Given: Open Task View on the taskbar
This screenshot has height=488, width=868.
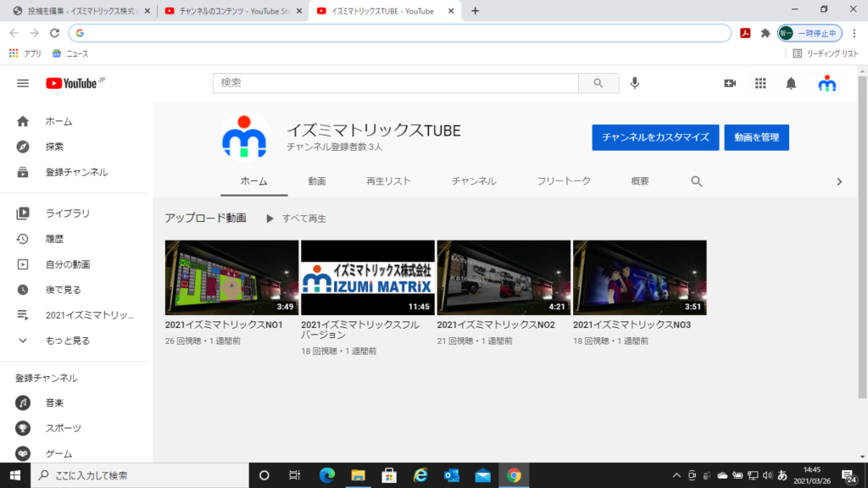Looking at the screenshot, I should coord(294,475).
